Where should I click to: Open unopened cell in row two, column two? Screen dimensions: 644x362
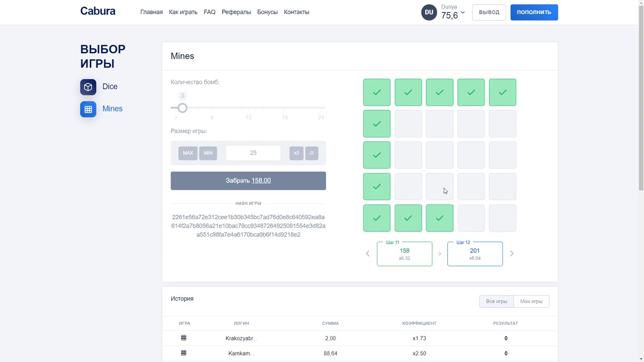point(408,124)
